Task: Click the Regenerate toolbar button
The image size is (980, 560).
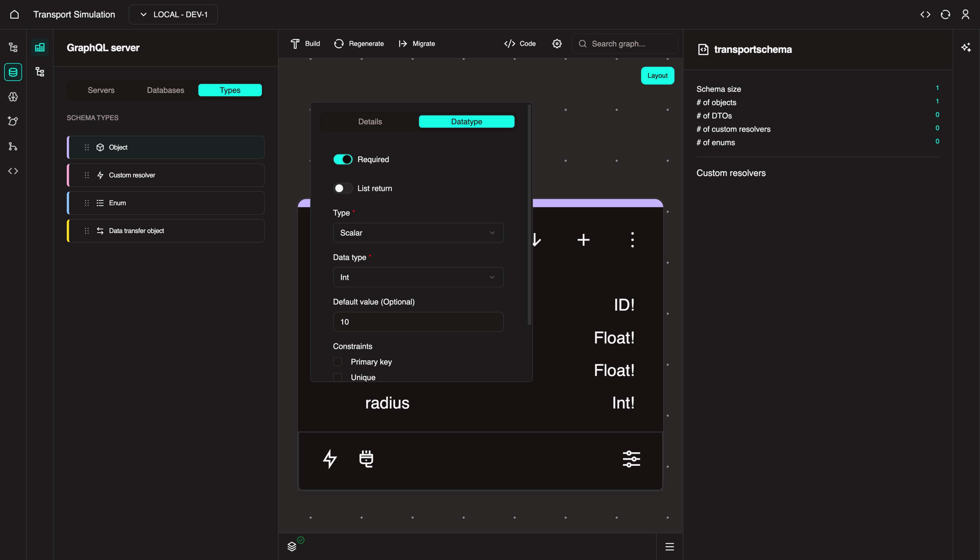Action: coord(359,43)
